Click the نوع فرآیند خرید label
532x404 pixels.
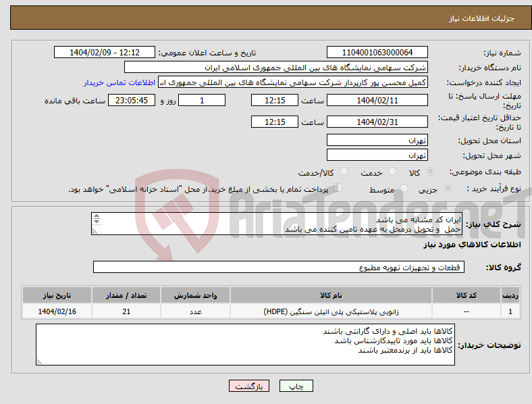pyautogui.click(x=494, y=188)
